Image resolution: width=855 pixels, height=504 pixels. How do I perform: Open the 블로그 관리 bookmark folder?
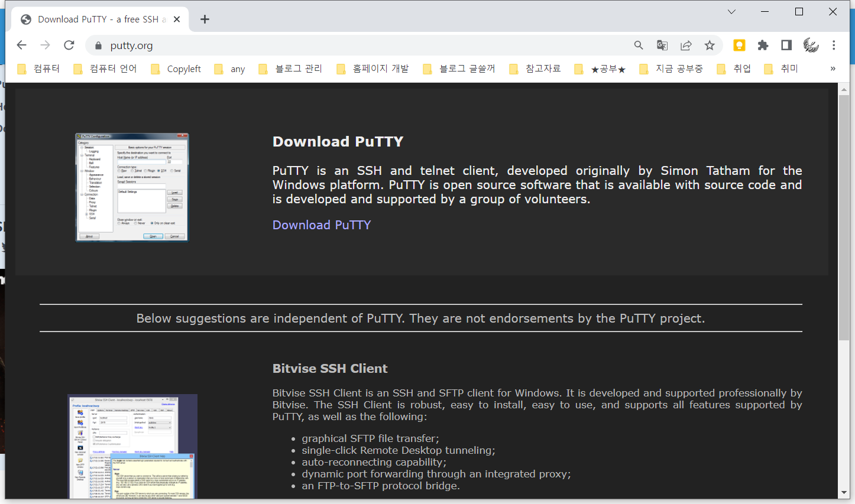coord(291,69)
